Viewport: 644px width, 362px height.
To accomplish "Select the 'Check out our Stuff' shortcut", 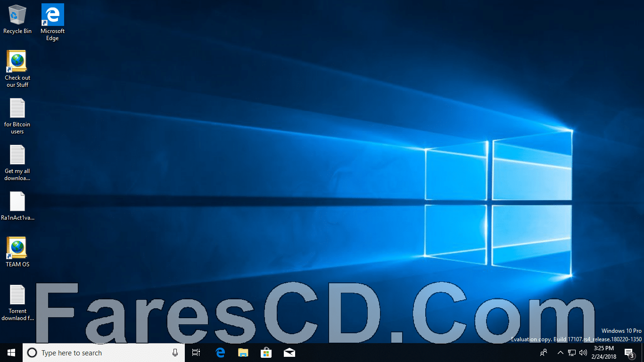I will click(x=17, y=69).
